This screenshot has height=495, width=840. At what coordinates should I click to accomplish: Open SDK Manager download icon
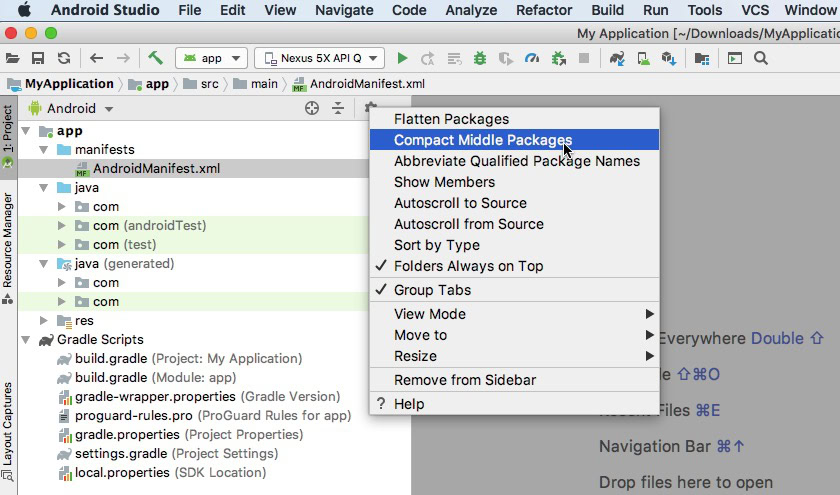click(669, 58)
